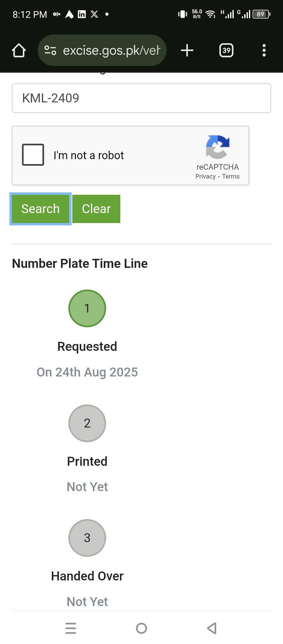Tap Android back navigation triangle

coord(212,628)
